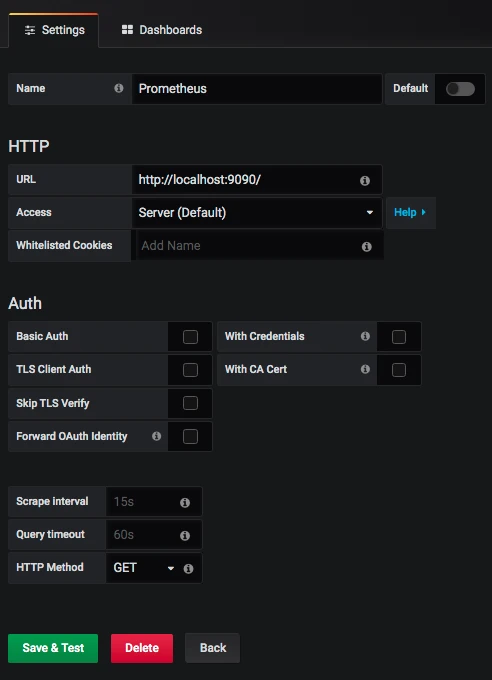The image size is (492, 680).
Task: Switch to the Dashboards tab
Action: tap(162, 30)
